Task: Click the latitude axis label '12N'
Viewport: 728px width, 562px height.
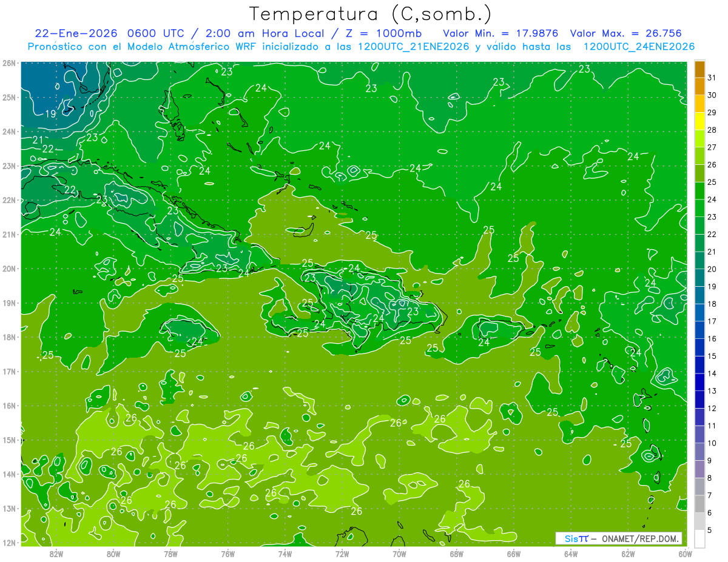Action: click(9, 543)
